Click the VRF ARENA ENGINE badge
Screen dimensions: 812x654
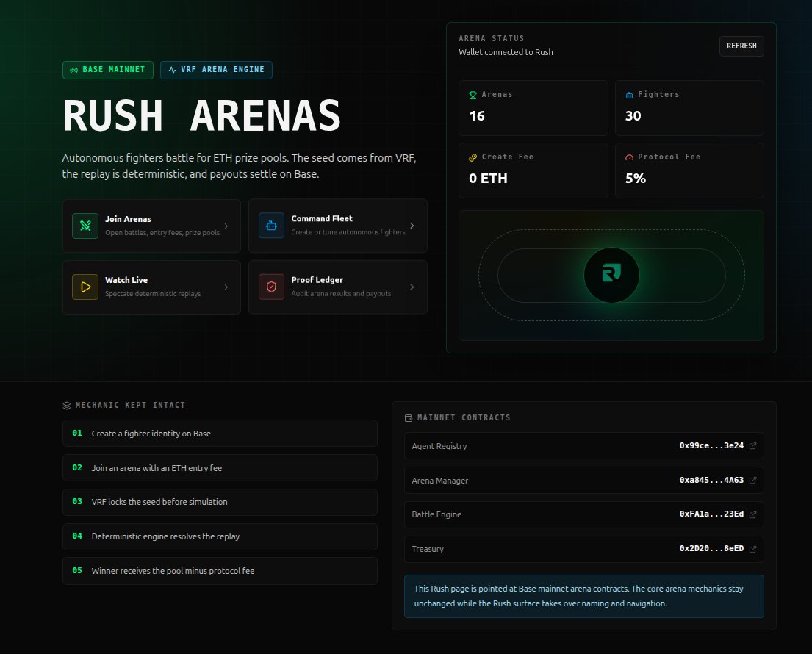coord(217,70)
